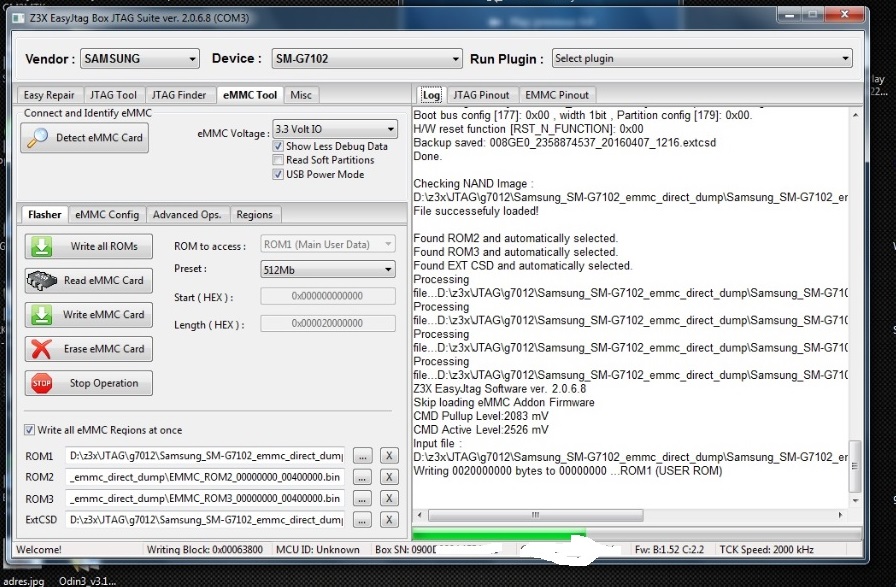Click 'TCK Speed: 2000 kHz' status entry
The image size is (896, 587).
[766, 550]
